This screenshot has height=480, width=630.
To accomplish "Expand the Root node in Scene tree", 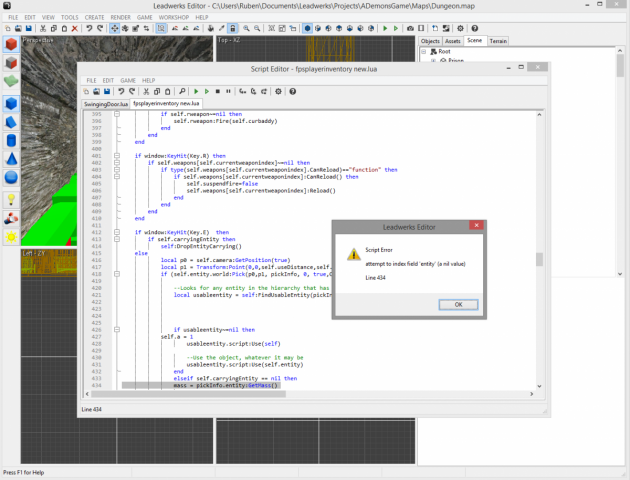I will point(424,51).
